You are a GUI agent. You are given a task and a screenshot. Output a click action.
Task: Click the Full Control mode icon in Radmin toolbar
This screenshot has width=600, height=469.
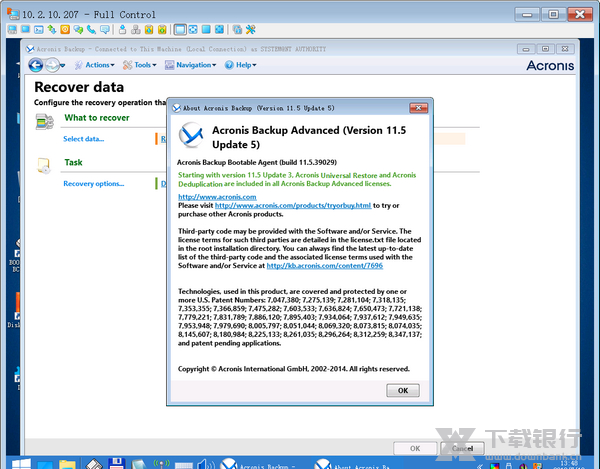coord(12,29)
